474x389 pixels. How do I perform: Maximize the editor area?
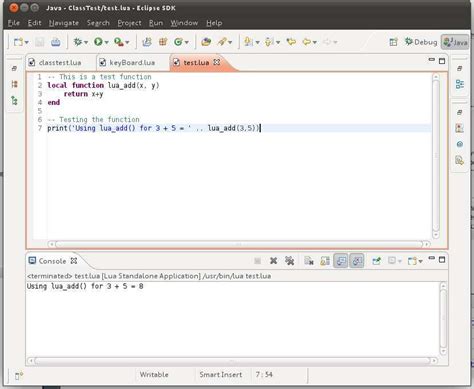click(442, 61)
